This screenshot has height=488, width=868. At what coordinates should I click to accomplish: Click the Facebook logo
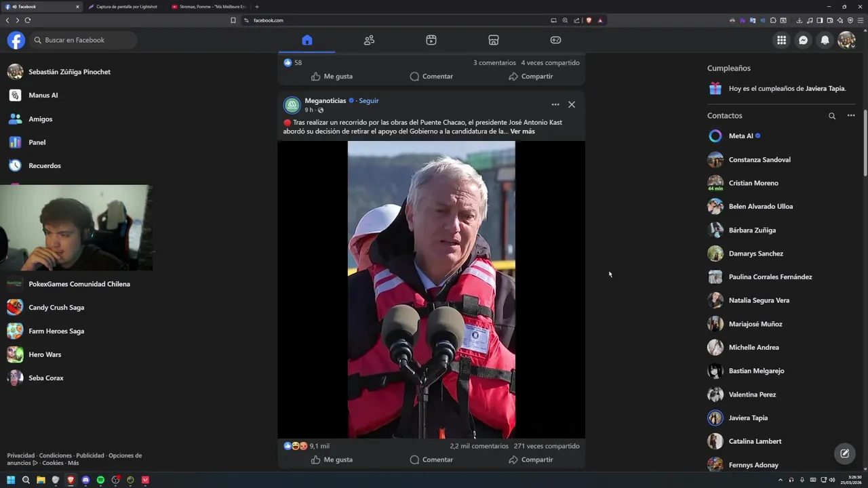coord(16,40)
